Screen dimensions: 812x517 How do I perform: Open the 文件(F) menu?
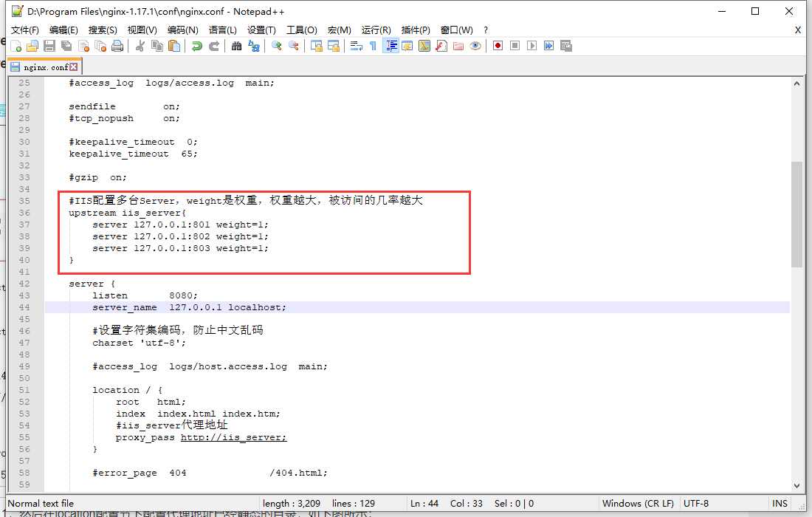25,30
